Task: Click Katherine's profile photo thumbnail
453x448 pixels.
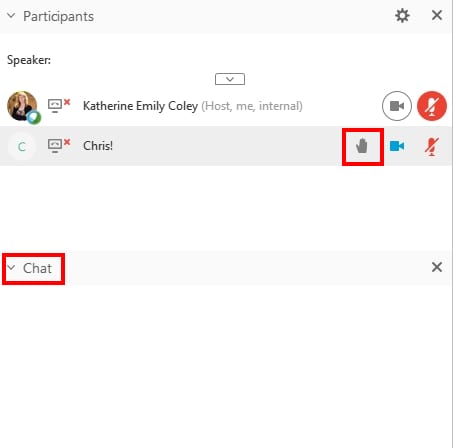Action: click(x=22, y=106)
